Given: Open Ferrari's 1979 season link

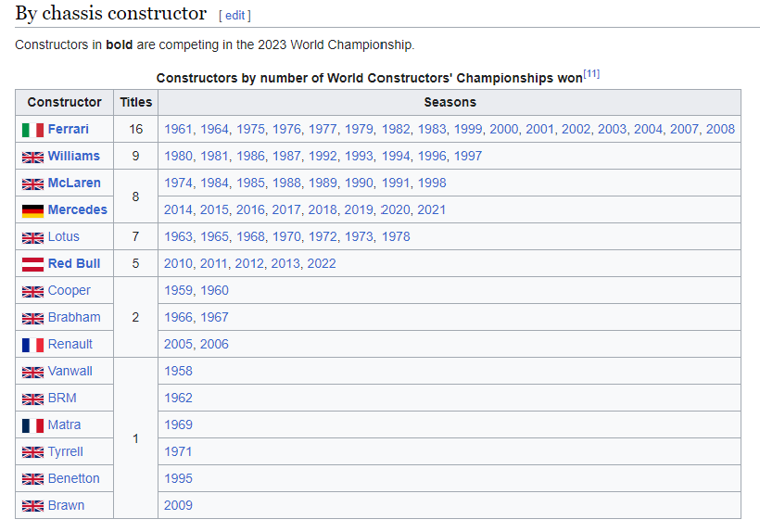Looking at the screenshot, I should pyautogui.click(x=359, y=130).
